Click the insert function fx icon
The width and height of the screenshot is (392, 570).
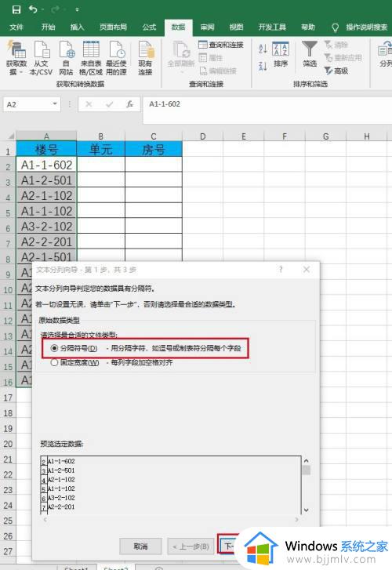(129, 105)
